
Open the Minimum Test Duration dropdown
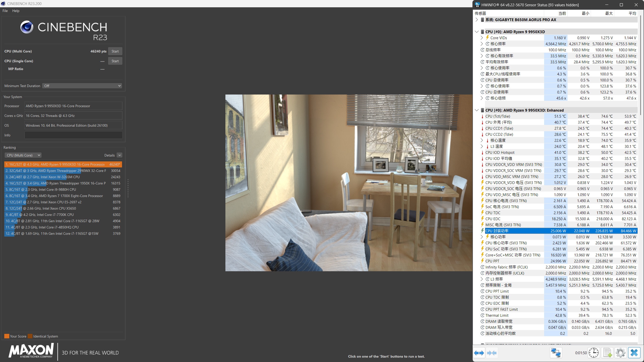click(82, 86)
